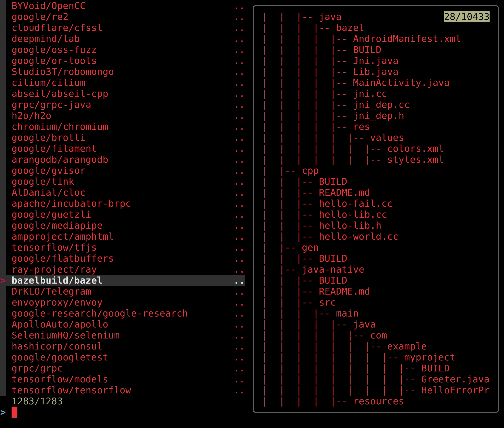Image resolution: width=504 pixels, height=428 pixels.
Task: Click the hello-world.cc file entry
Action: click(x=358, y=237)
